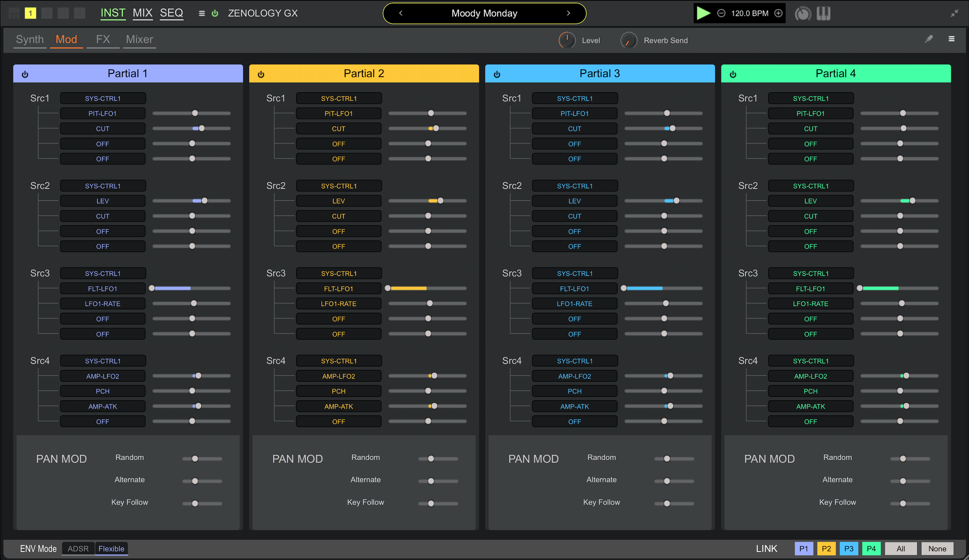
Task: Switch to the SEQ view
Action: [172, 13]
